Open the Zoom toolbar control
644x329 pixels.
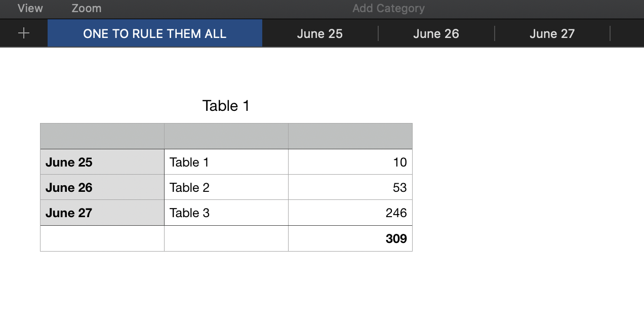pyautogui.click(x=86, y=8)
